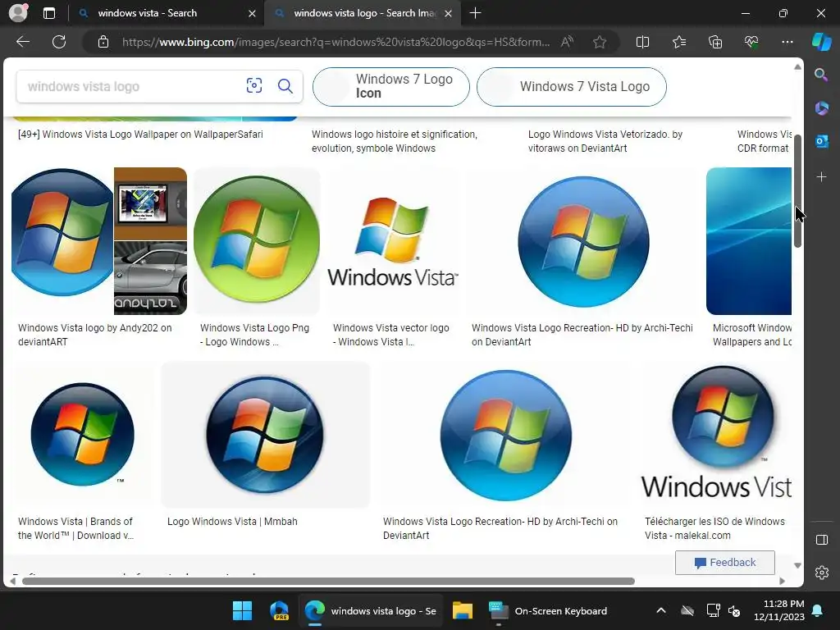
Task: Choose 'Windows 7 Logo Icon' suggestion
Action: [x=391, y=86]
